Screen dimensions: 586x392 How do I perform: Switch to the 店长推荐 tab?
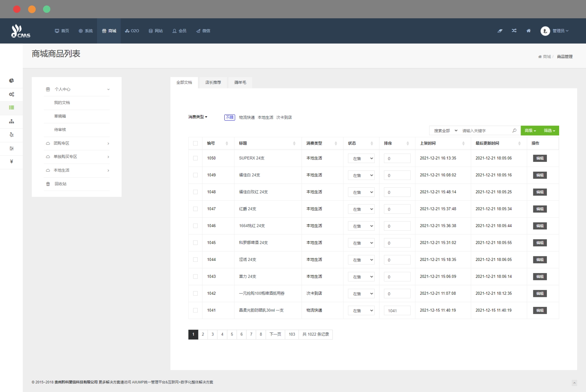[x=213, y=82]
